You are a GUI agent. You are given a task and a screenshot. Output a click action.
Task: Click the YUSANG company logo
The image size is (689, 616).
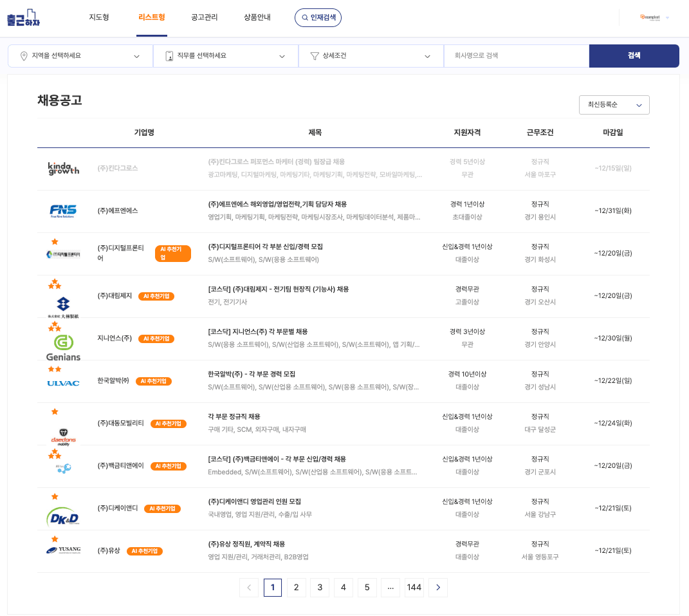coord(63,550)
